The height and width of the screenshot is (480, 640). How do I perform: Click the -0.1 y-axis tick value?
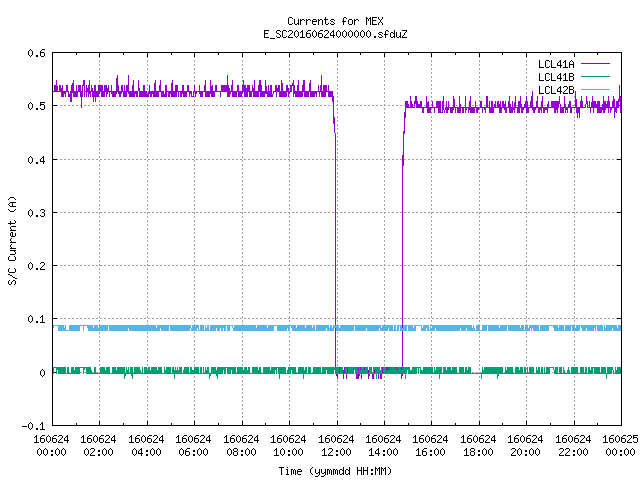33,426
